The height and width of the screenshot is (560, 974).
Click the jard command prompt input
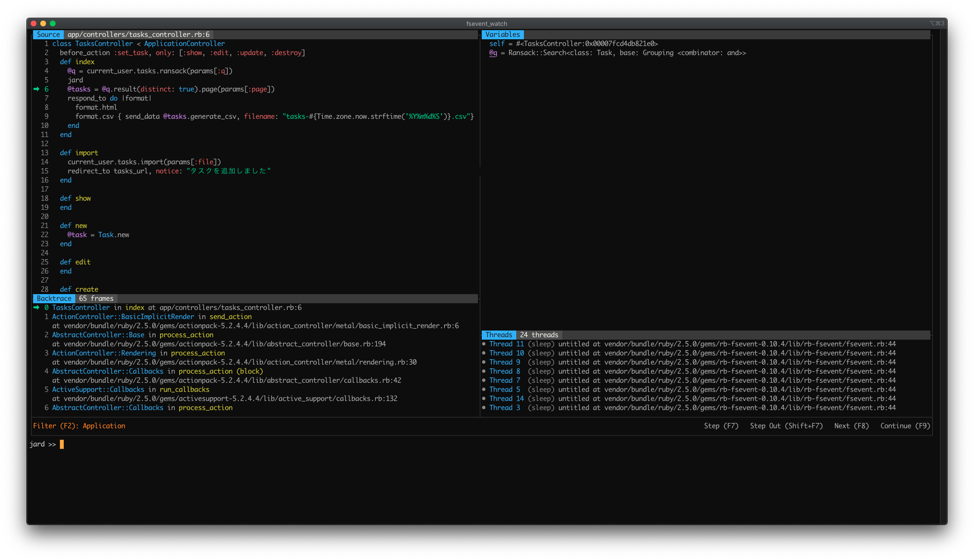[61, 444]
